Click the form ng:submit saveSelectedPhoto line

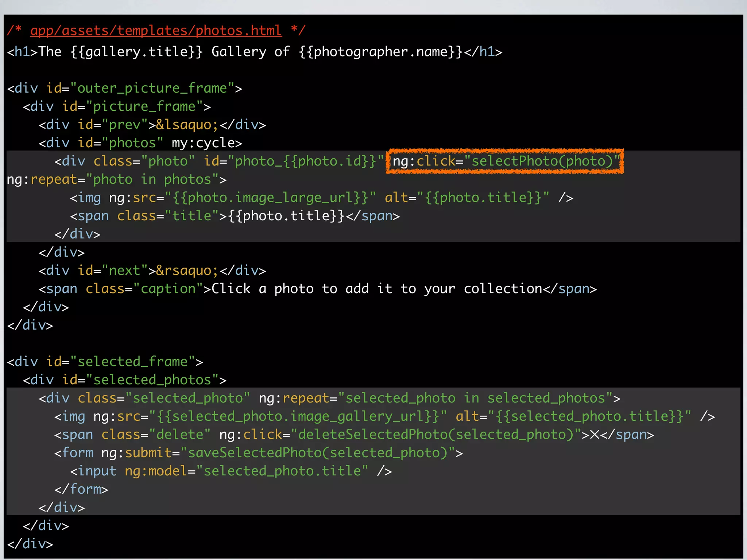[x=258, y=453]
